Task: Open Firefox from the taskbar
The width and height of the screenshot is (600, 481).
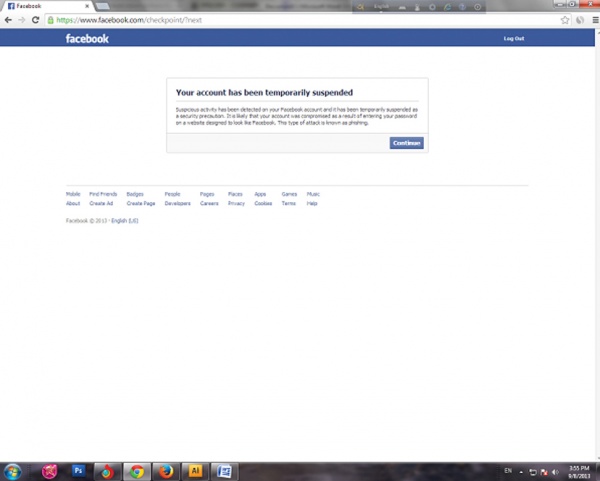Action: [166, 471]
